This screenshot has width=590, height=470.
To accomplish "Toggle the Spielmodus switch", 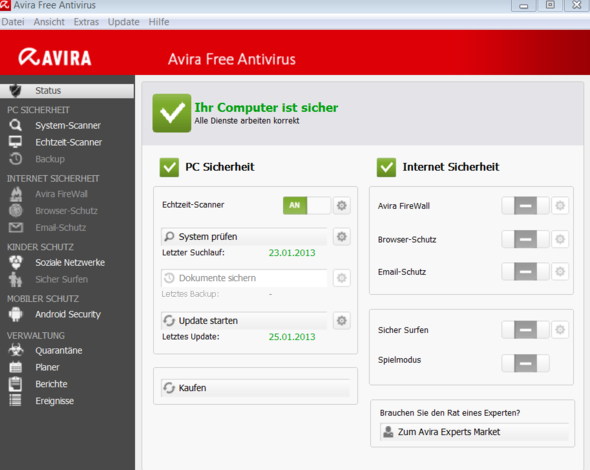I will 525,363.
